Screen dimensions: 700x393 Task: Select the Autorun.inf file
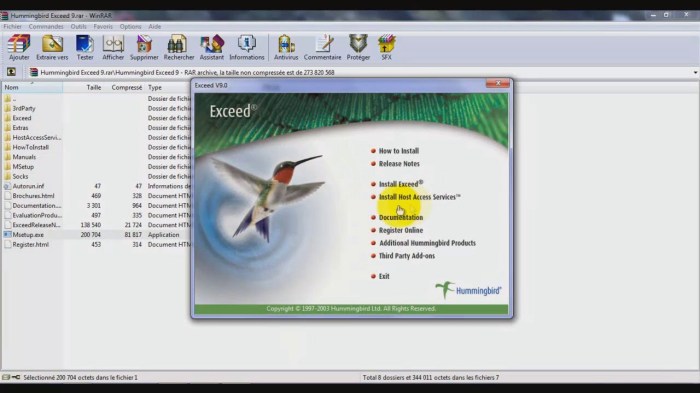[28, 186]
